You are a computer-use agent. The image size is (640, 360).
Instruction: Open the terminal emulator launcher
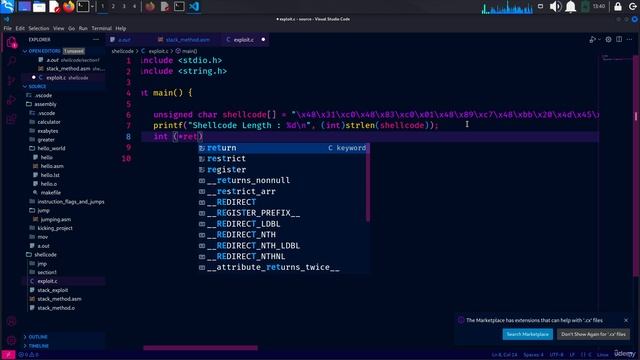click(x=83, y=7)
